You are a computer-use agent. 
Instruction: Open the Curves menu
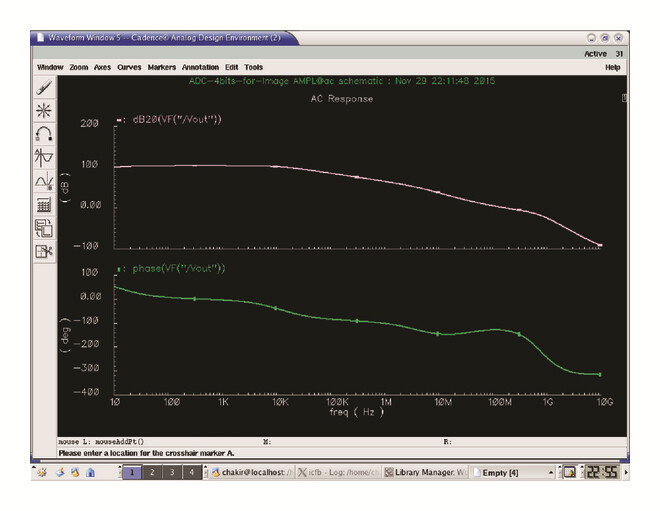(x=129, y=67)
